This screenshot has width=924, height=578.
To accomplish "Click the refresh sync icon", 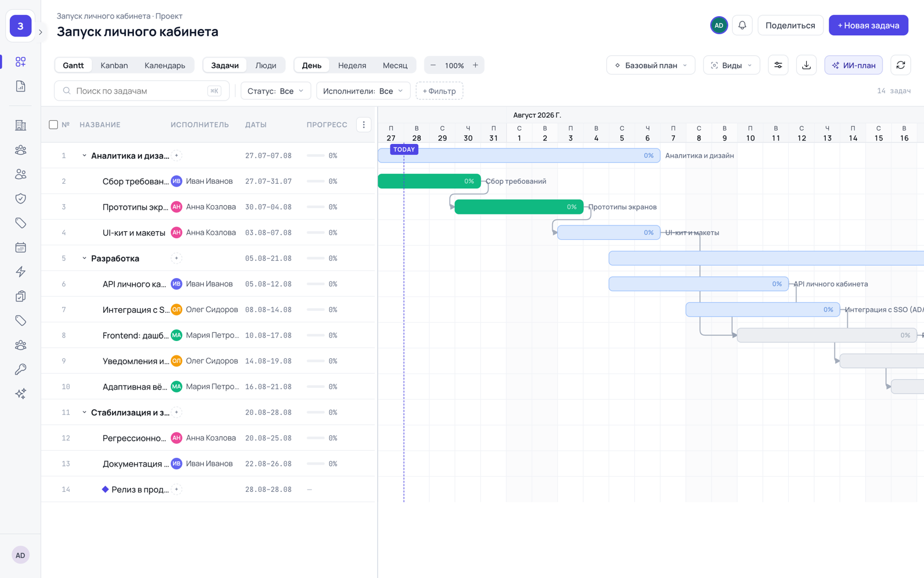I will pos(900,65).
